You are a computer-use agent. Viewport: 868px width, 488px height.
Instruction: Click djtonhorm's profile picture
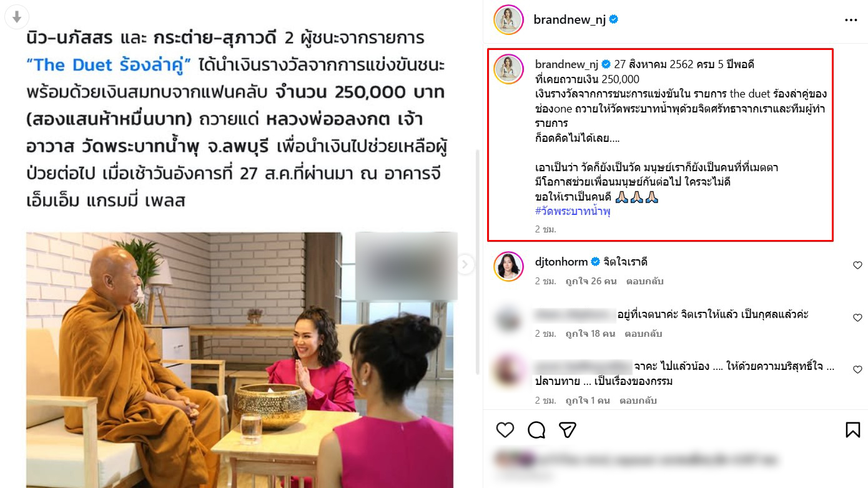508,266
